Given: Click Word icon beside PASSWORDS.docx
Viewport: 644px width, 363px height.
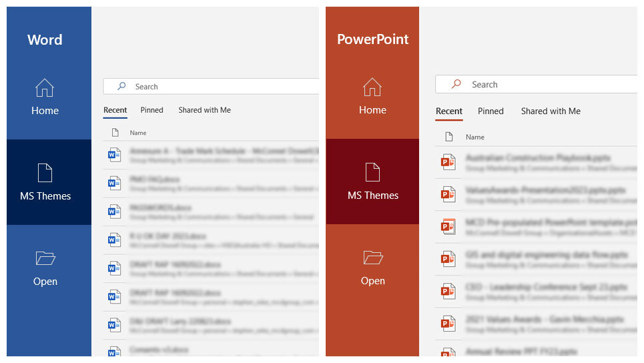Looking at the screenshot, I should 114,212.
